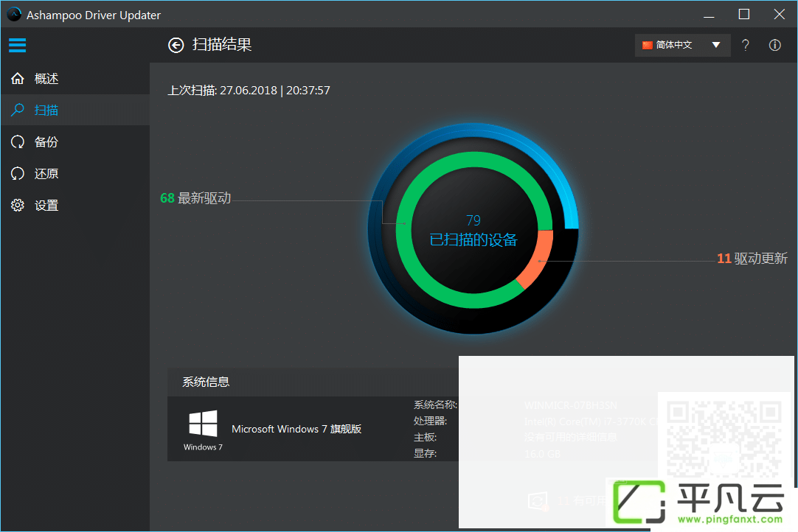Click the backup arrow icon beside 备份

pos(18,142)
